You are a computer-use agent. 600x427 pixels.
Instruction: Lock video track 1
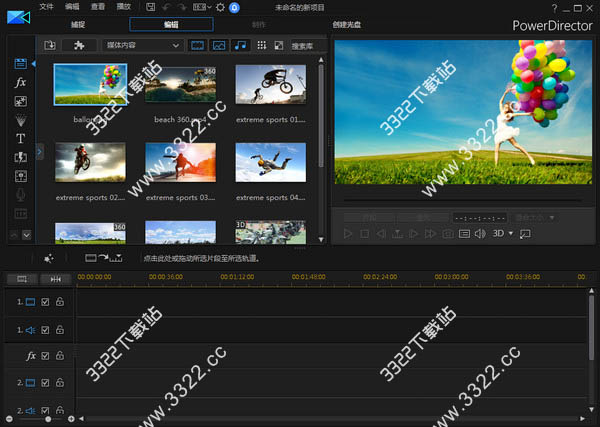click(x=60, y=302)
